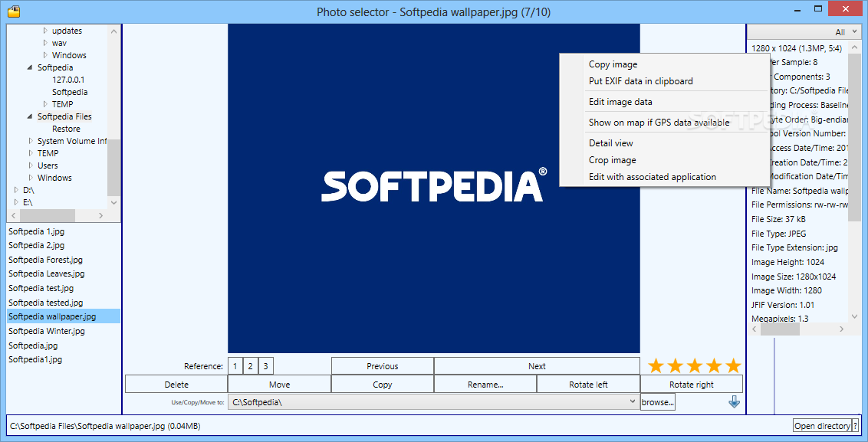
Task: Select the Restore folder
Action: pos(66,129)
